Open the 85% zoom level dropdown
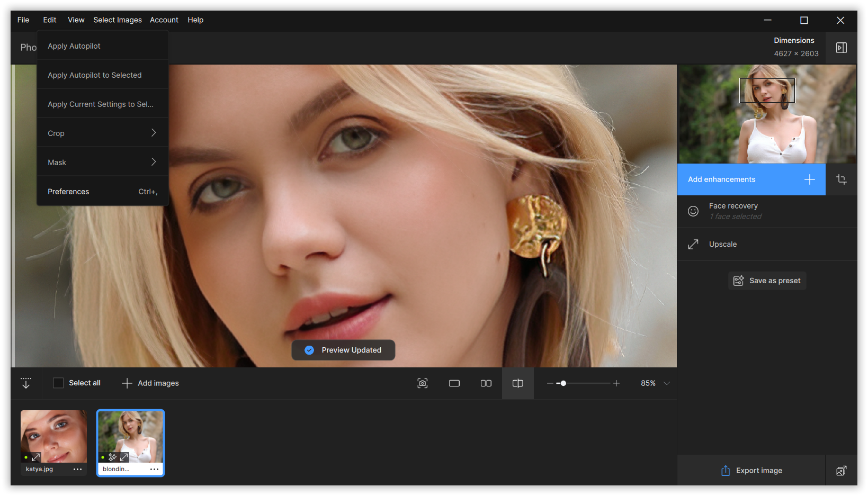 [666, 383]
